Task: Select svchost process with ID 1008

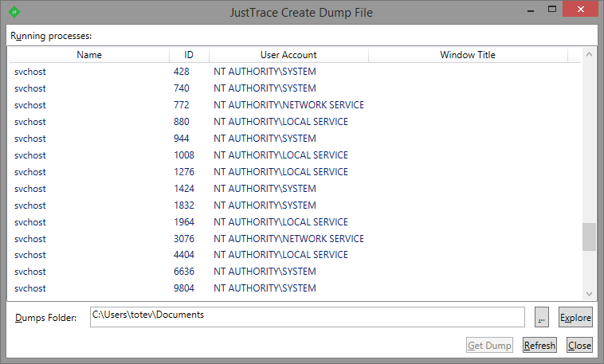Action: (295, 155)
